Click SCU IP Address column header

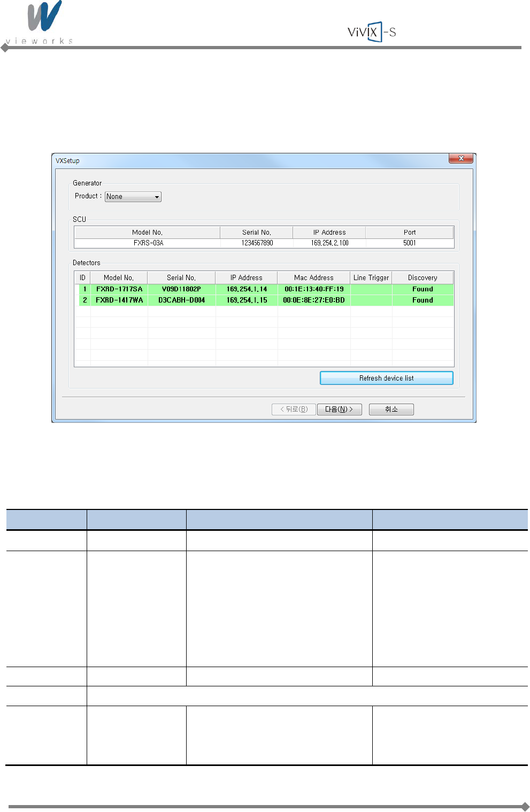[329, 233]
